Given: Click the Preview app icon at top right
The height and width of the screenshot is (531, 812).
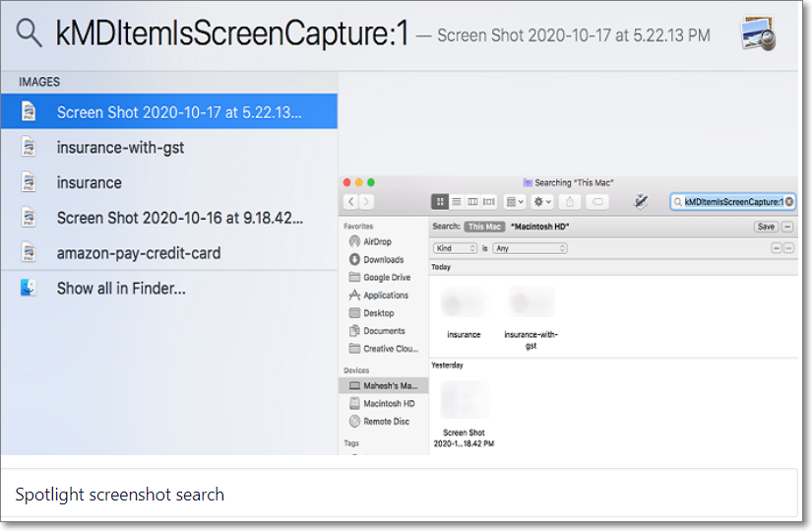Looking at the screenshot, I should (x=759, y=33).
